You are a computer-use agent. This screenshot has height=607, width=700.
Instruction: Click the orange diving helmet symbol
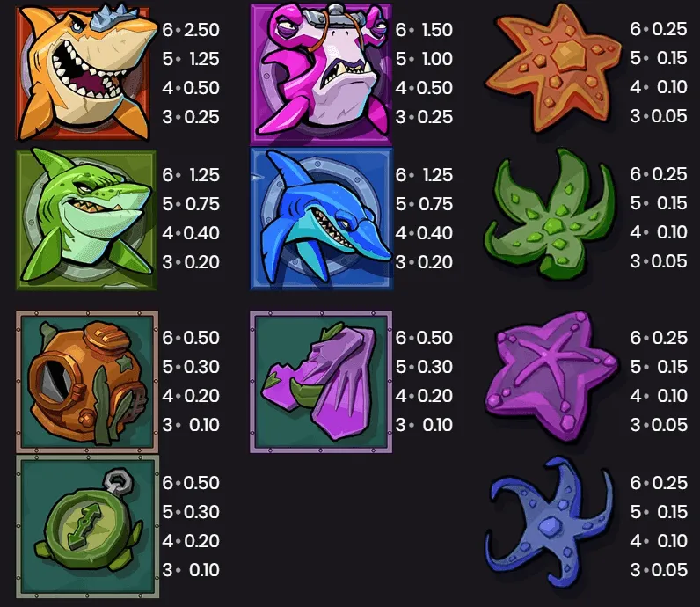(87, 382)
